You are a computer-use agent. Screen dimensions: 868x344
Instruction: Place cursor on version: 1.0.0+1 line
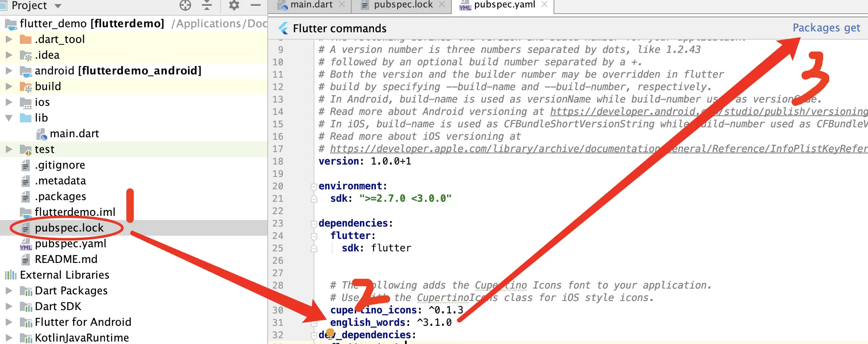pos(365,161)
